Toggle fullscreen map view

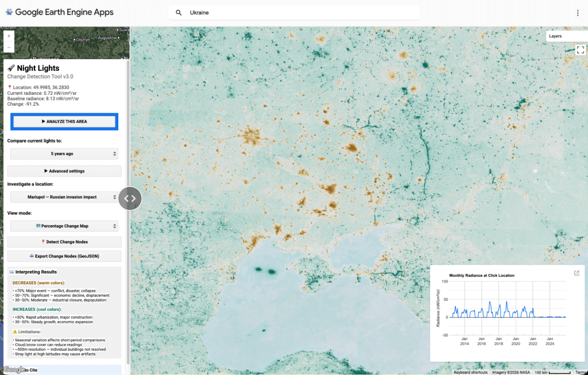click(x=580, y=50)
